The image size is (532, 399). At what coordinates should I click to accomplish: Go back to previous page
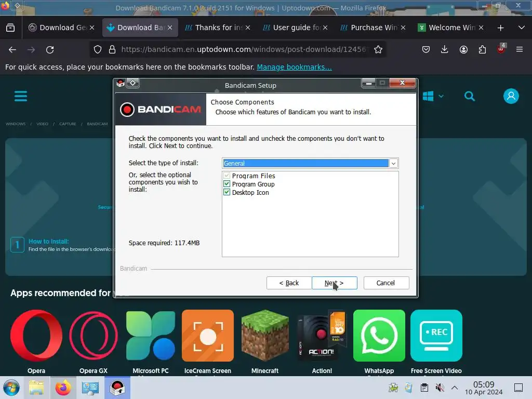point(12,50)
